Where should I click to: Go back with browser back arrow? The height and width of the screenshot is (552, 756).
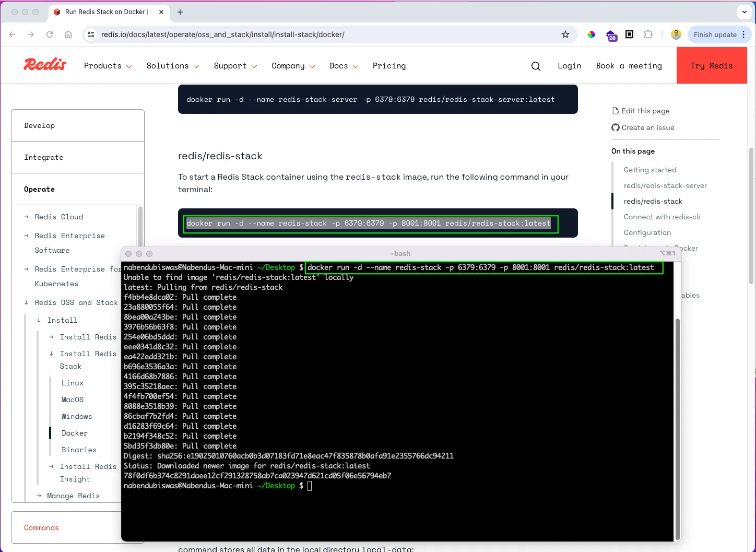(x=13, y=34)
